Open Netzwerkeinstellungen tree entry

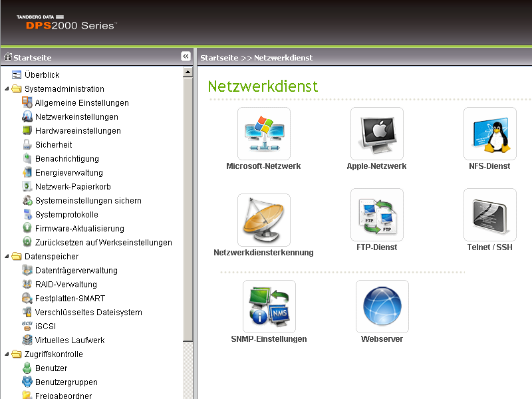pos(76,117)
